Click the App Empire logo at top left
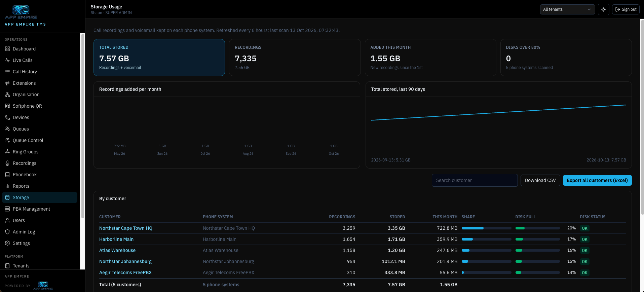Image resolution: width=644 pixels, height=292 pixels. (21, 12)
